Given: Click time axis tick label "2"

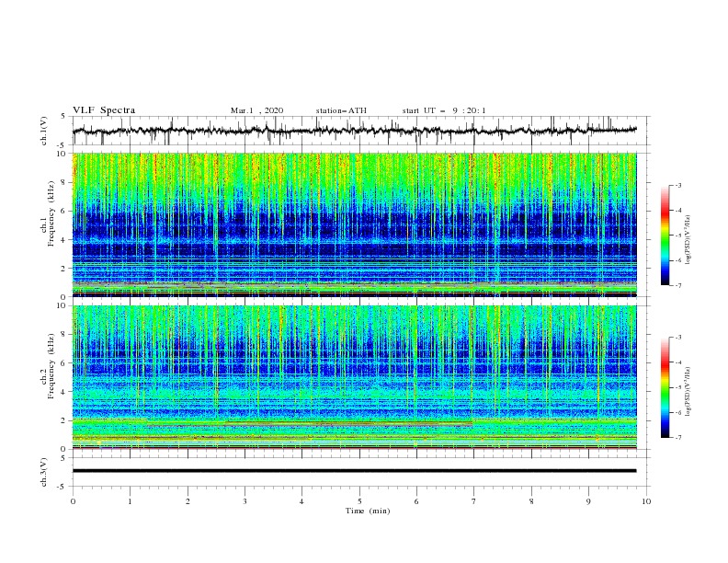Looking at the screenshot, I should coord(188,501).
